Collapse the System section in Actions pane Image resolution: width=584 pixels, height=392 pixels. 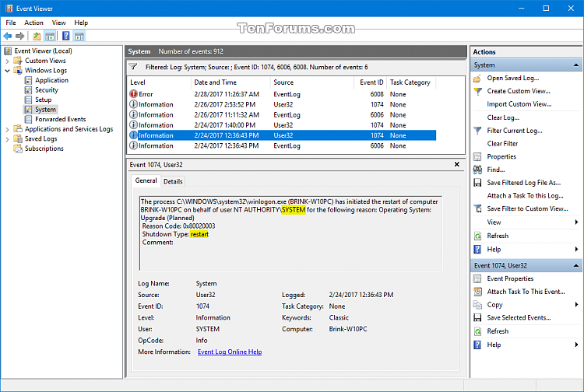click(x=575, y=65)
